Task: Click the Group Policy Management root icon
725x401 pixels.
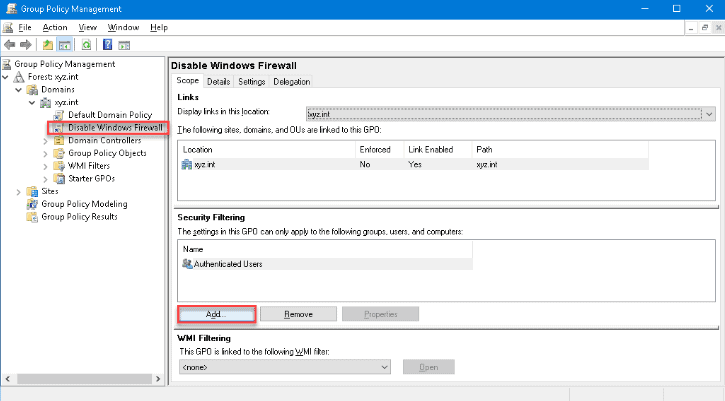Action: (x=7, y=64)
